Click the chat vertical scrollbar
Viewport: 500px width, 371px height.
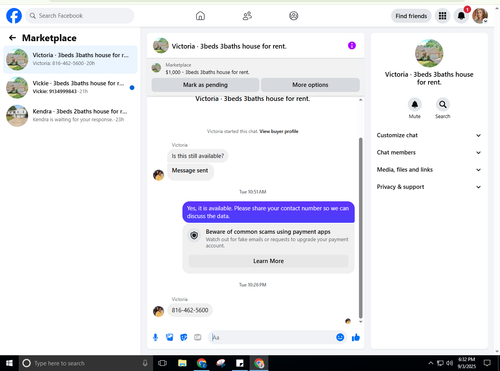pyautogui.click(x=360, y=228)
